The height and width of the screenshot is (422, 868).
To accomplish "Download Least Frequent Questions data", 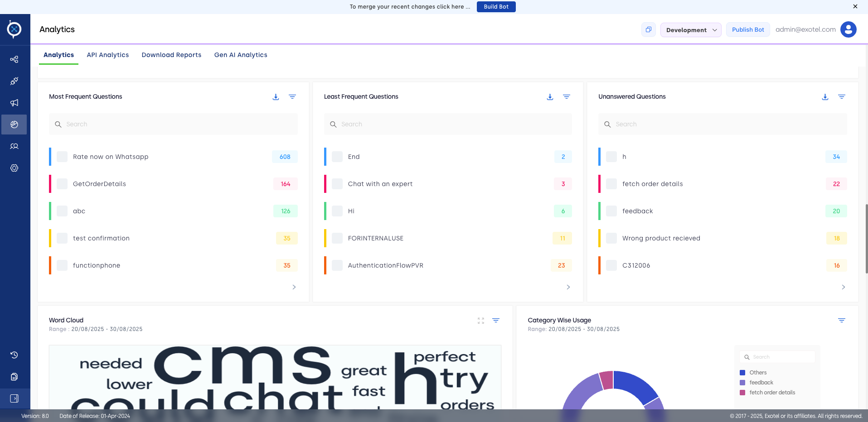I will (550, 97).
